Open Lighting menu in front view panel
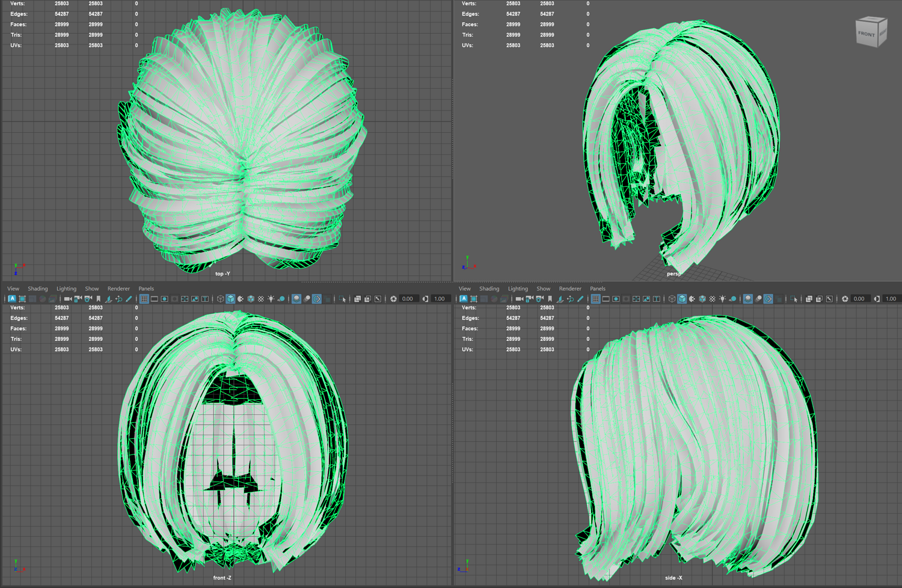Screen dimensions: 902x588 [67, 289]
